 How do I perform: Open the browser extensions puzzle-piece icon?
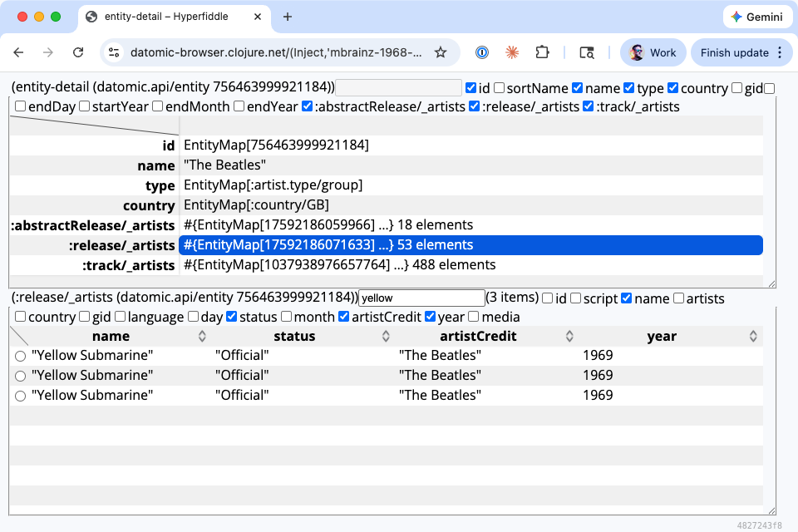pos(542,52)
